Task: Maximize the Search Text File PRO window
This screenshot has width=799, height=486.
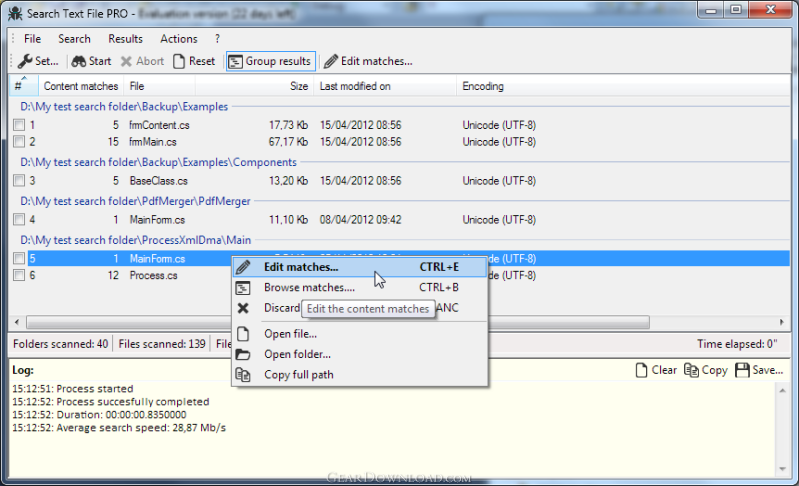Action: (736, 10)
